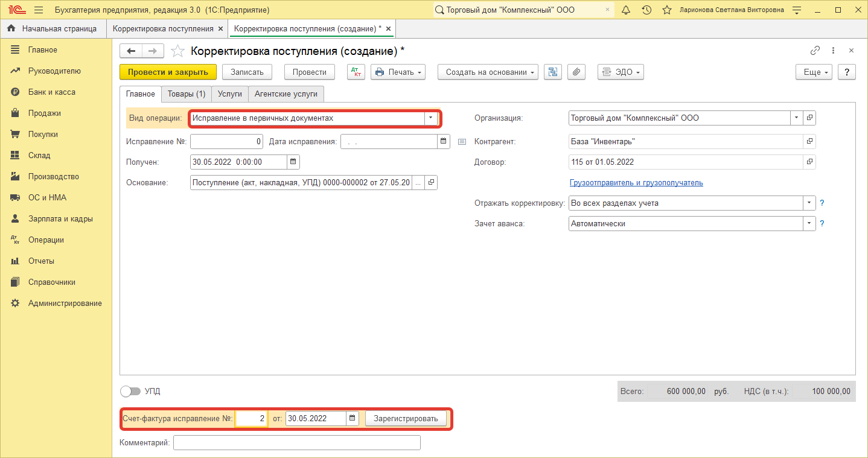Open Продажи section in sidebar
This screenshot has width=868, height=458.
[x=45, y=113]
